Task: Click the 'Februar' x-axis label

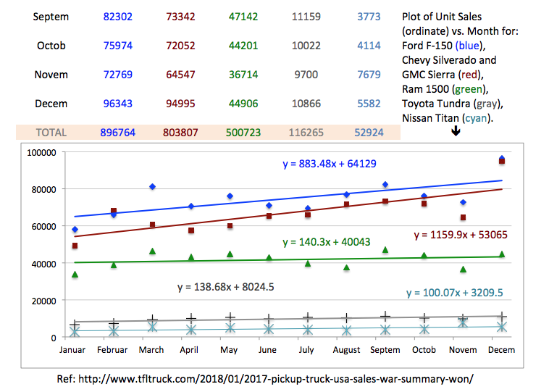Action: tap(112, 350)
